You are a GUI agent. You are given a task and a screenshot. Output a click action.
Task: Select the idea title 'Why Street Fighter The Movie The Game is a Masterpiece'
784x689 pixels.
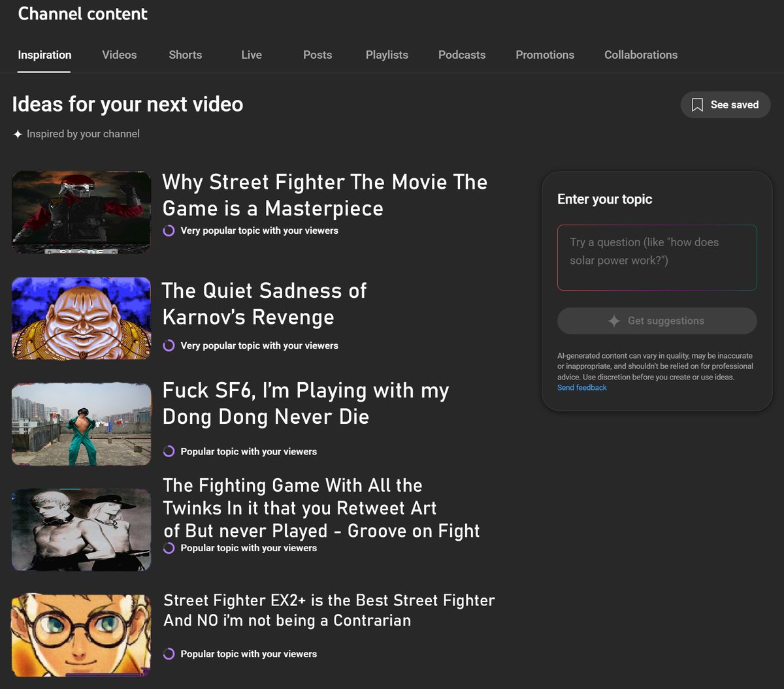click(325, 195)
